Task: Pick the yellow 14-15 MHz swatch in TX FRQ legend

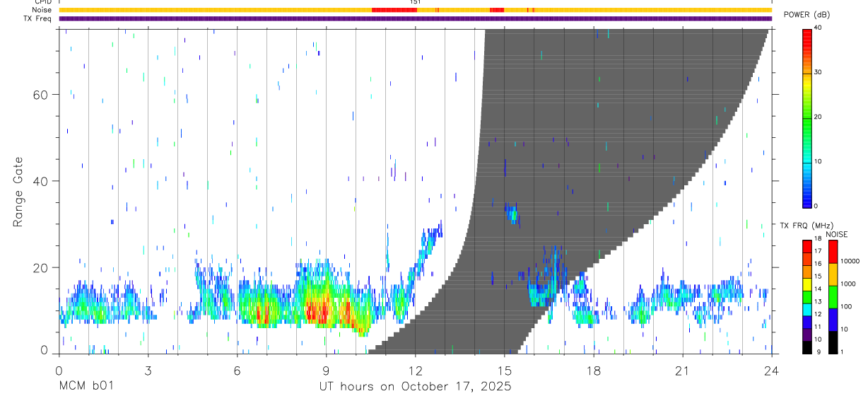Action: 807,284
